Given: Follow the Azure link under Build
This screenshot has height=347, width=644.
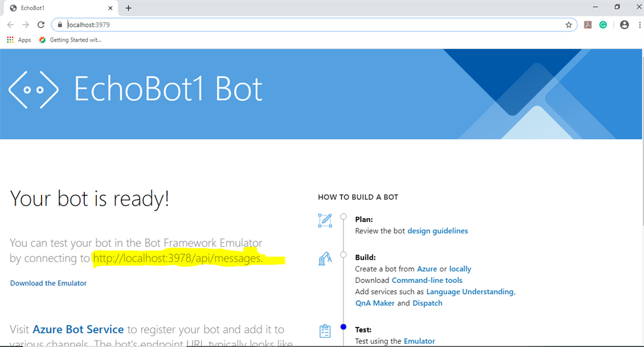Looking at the screenshot, I should (x=427, y=268).
